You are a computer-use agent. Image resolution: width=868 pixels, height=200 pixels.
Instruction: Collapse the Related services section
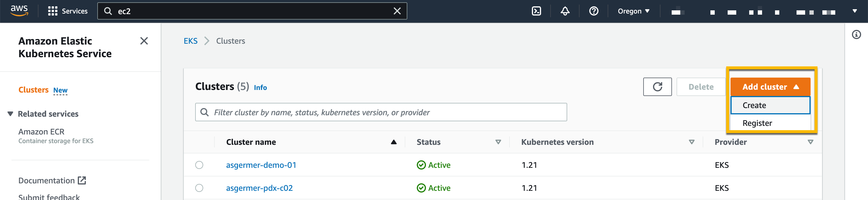pos(10,114)
